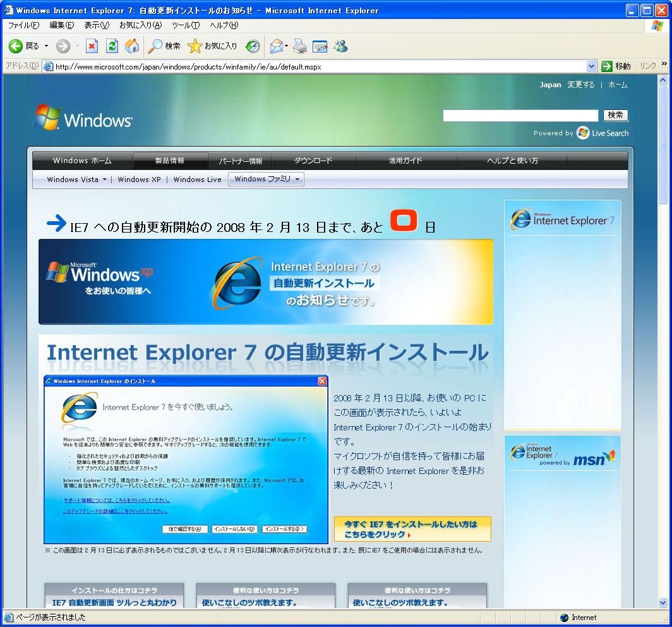Click the 今すぐ IE7 をインストール yellow banner

coord(412,529)
